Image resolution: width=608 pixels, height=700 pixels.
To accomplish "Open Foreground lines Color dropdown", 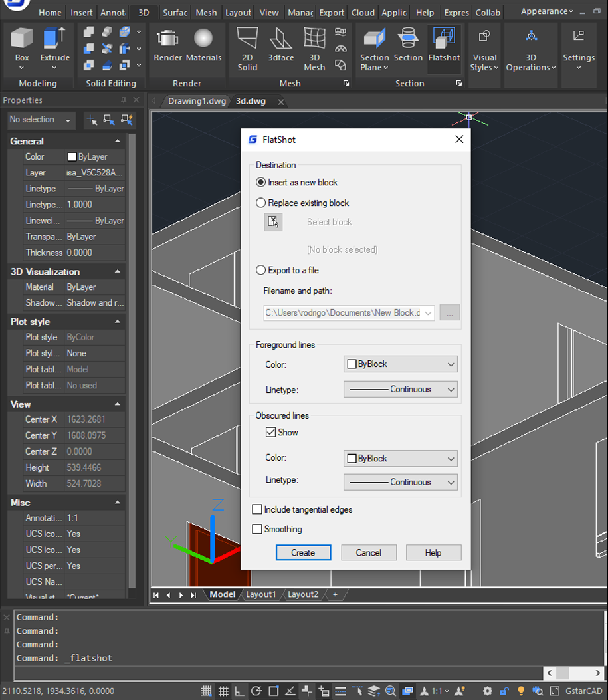I will 401,364.
